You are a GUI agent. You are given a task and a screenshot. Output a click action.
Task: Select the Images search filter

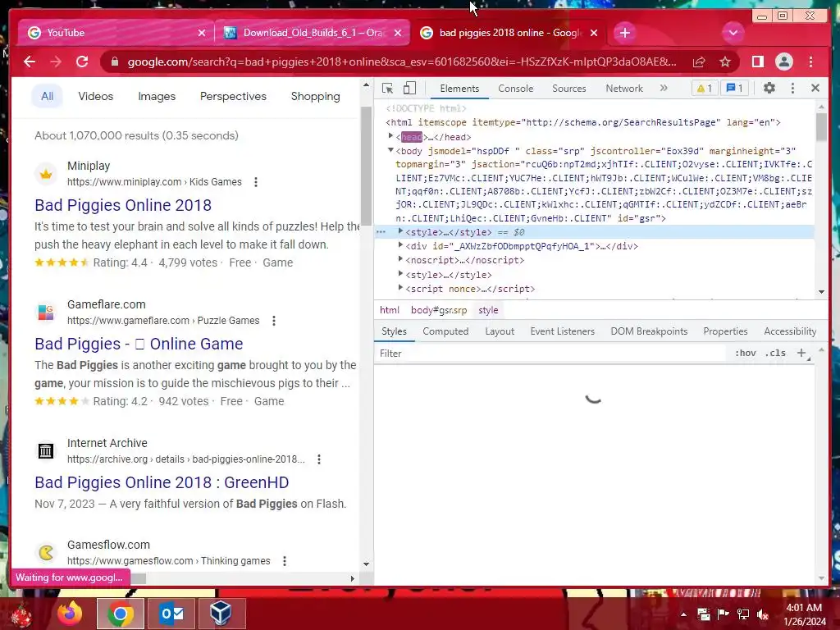click(x=157, y=97)
